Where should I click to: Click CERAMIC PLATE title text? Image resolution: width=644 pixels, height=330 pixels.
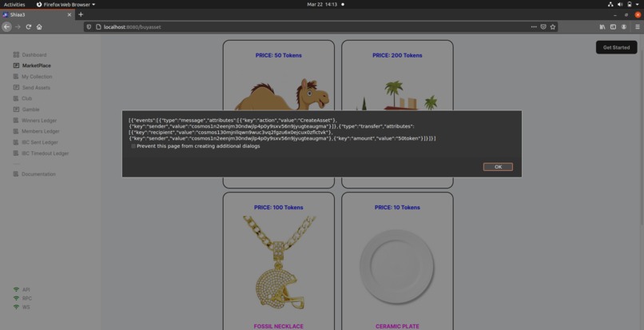pyautogui.click(x=397, y=326)
